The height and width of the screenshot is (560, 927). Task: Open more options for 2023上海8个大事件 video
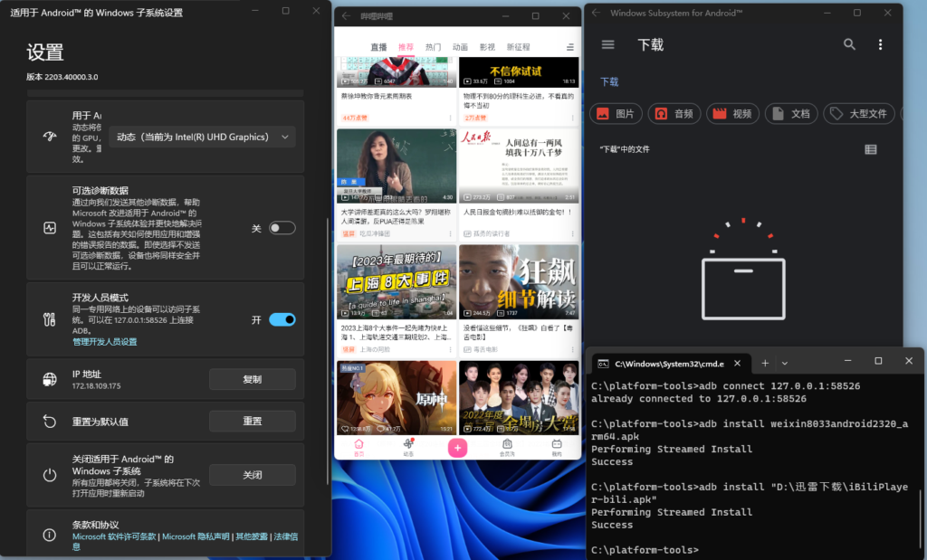click(451, 350)
